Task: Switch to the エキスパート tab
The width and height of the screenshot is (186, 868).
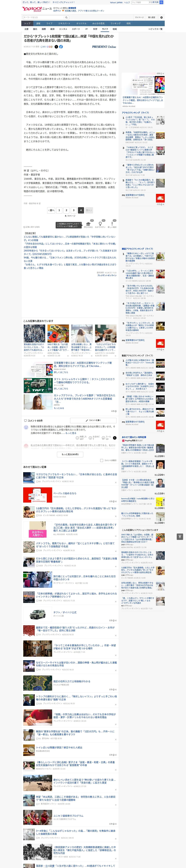Action: point(64,24)
